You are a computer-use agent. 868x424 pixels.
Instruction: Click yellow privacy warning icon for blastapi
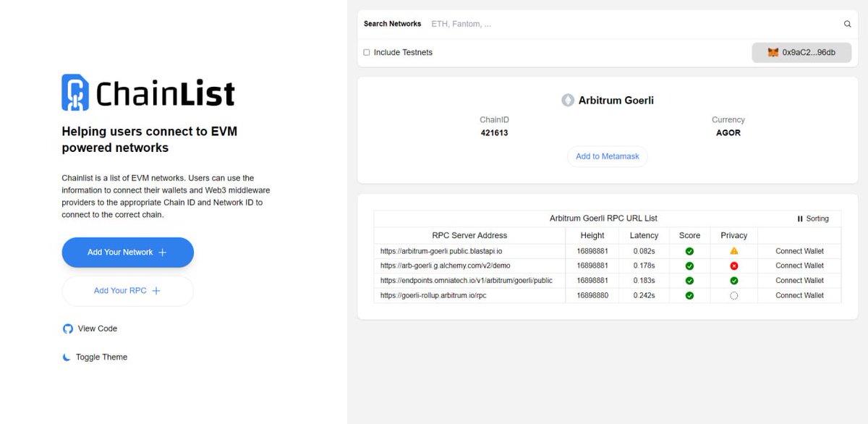click(x=734, y=251)
